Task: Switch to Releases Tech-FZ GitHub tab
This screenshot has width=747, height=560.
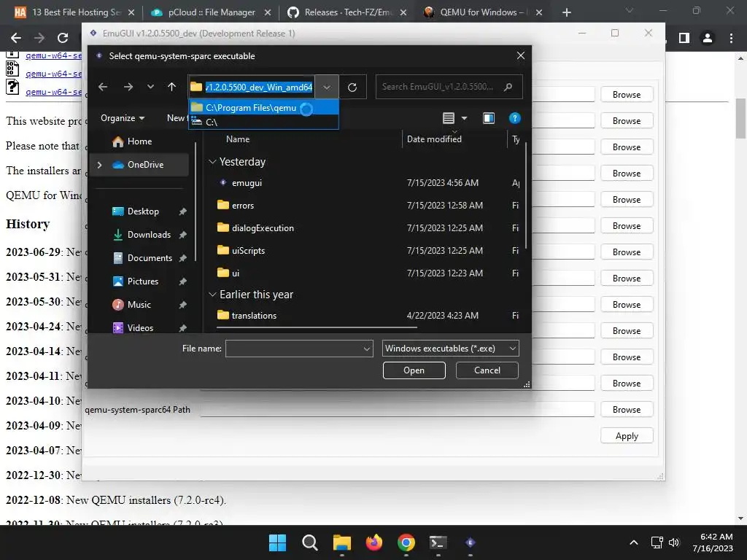Action: tap(347, 12)
